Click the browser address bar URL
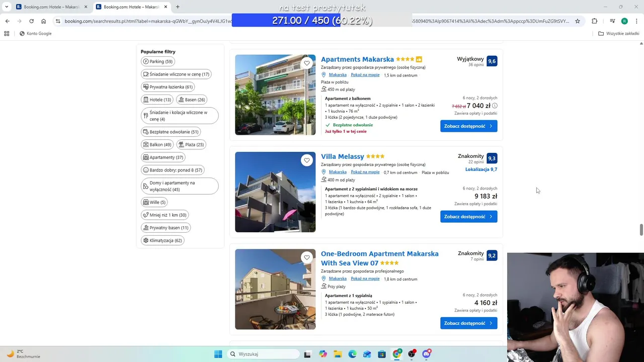 click(x=317, y=21)
